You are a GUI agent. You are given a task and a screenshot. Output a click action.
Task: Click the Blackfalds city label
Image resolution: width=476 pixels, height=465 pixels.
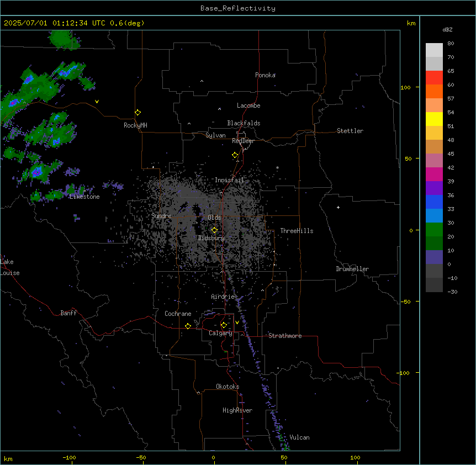244,123
